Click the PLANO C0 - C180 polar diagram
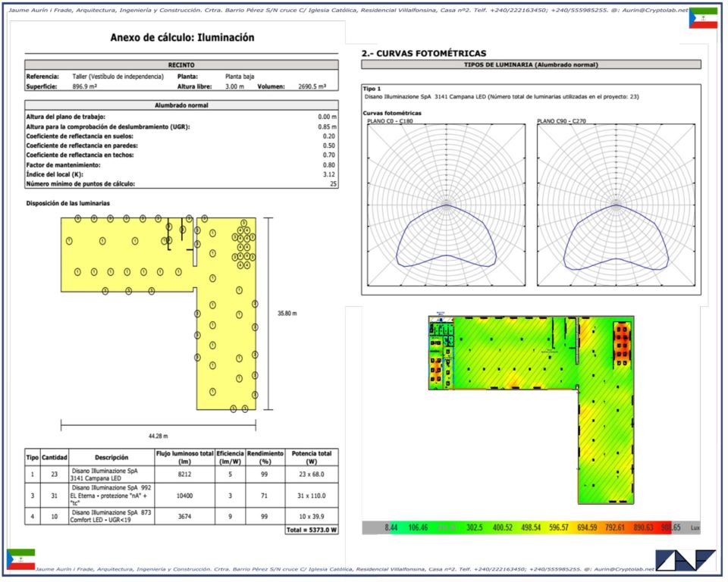The width and height of the screenshot is (728, 582). point(447,205)
